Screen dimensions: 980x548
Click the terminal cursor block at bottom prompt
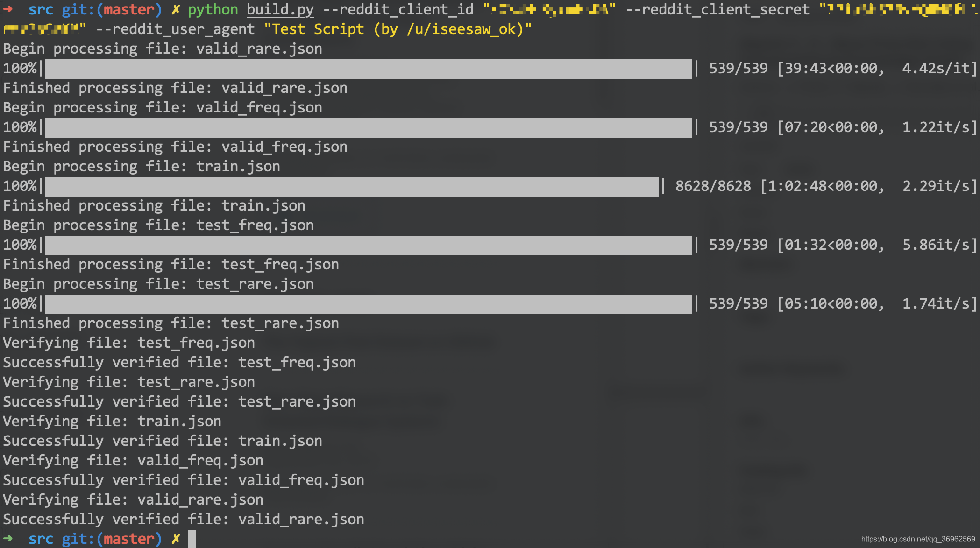(192, 539)
